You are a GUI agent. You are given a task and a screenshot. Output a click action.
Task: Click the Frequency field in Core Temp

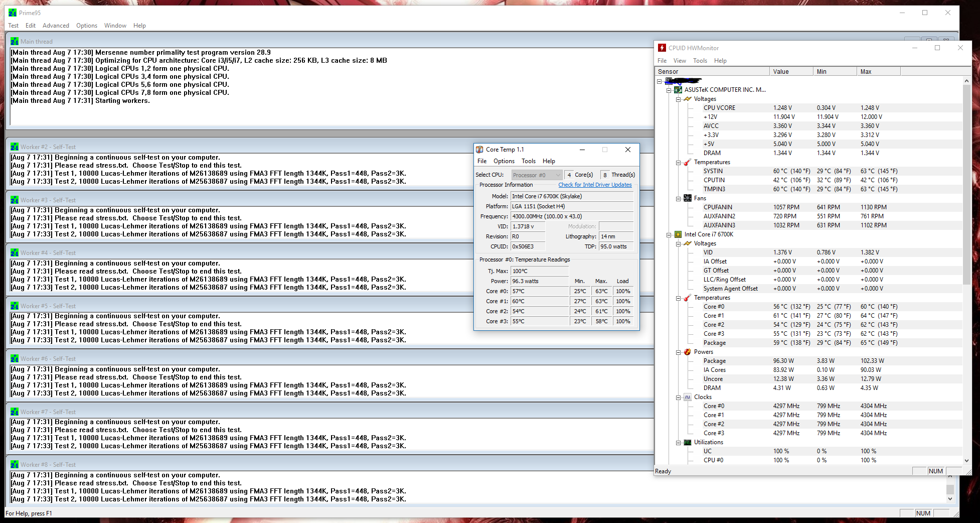(572, 216)
